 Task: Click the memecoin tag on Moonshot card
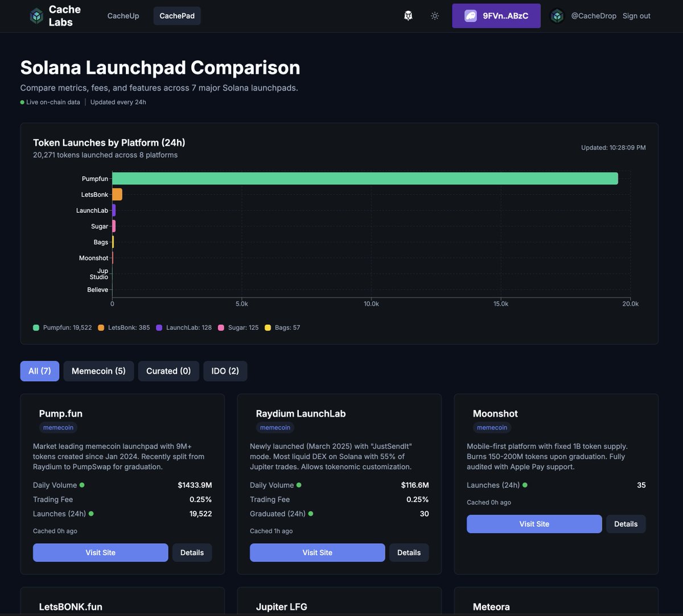click(x=492, y=427)
